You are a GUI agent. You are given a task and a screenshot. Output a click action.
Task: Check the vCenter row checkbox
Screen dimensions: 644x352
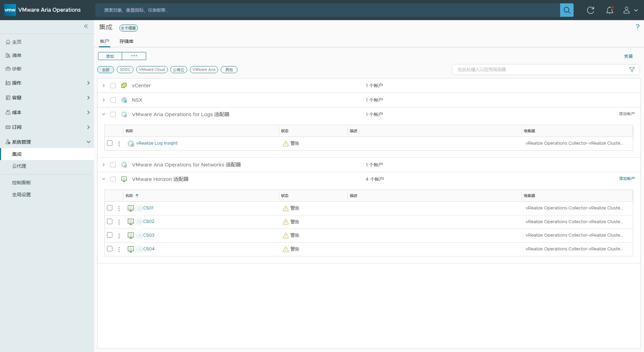(113, 86)
